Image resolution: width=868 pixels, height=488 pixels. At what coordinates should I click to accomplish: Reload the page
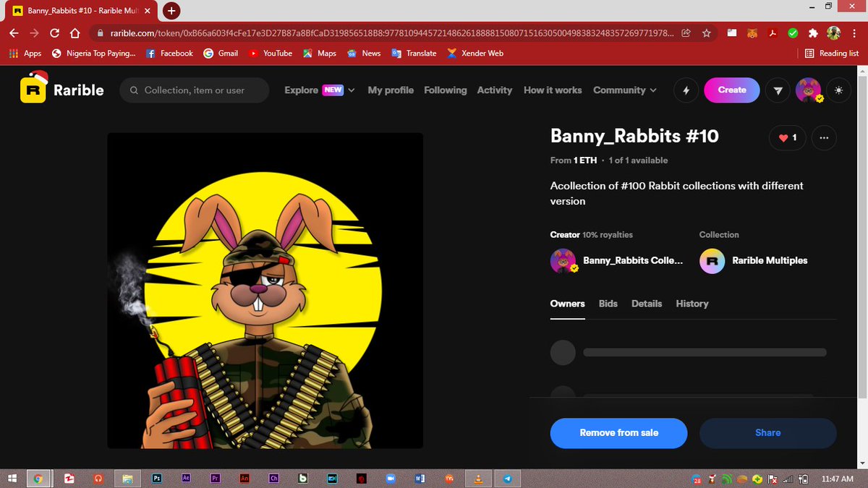pyautogui.click(x=54, y=33)
